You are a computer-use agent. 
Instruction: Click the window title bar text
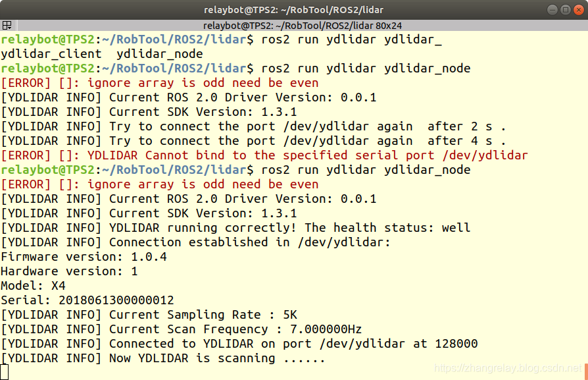click(x=293, y=10)
